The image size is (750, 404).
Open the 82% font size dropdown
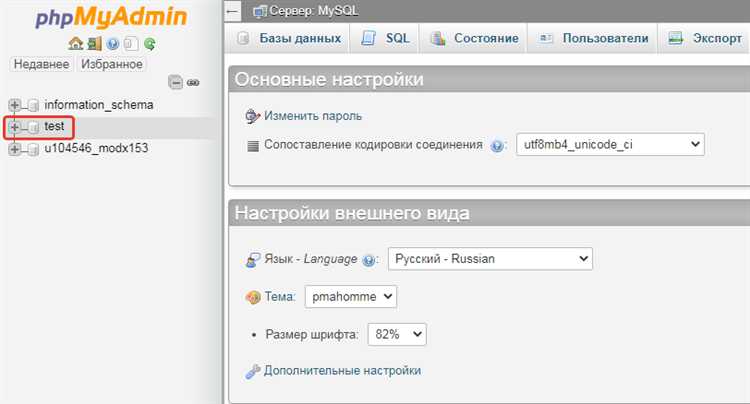pyautogui.click(x=397, y=334)
